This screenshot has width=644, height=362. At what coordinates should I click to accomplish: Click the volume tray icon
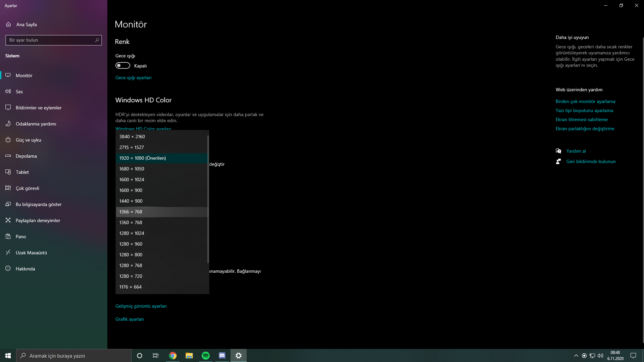coord(600,356)
